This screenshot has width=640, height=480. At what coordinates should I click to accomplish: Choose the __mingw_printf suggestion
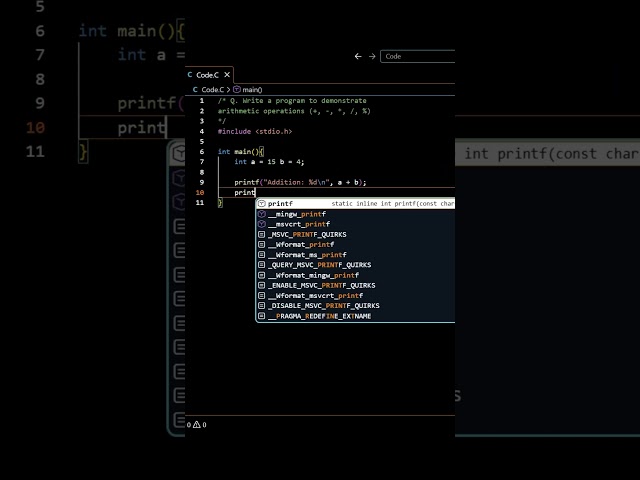coord(355,214)
